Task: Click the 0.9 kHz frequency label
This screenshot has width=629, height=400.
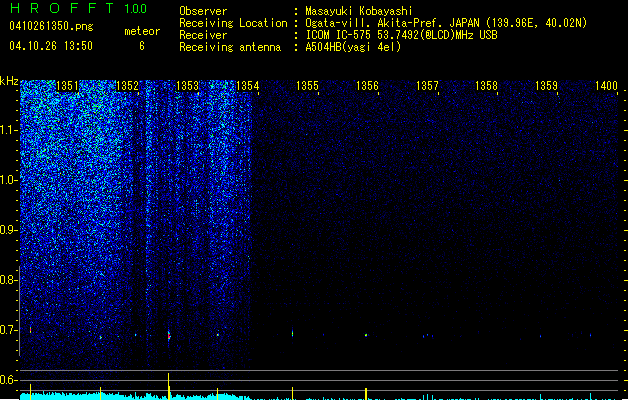Action: point(8,230)
